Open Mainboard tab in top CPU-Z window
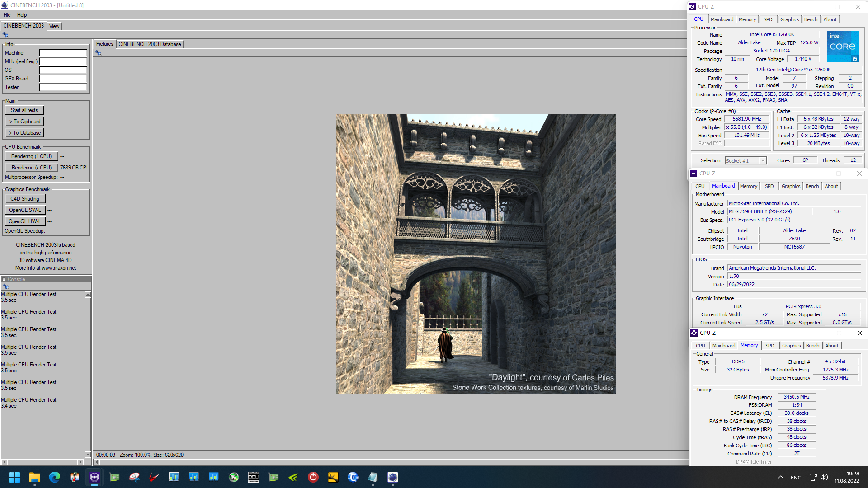This screenshot has height=488, width=868. pos(722,19)
